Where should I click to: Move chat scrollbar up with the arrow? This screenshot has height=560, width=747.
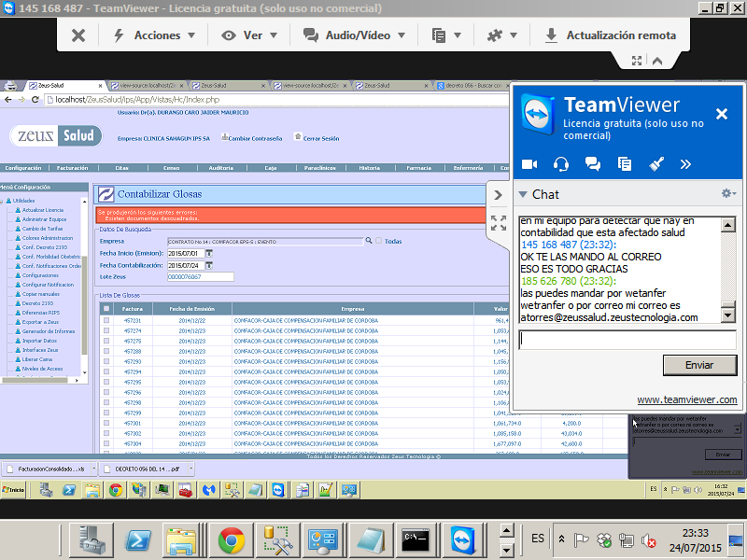tap(728, 225)
